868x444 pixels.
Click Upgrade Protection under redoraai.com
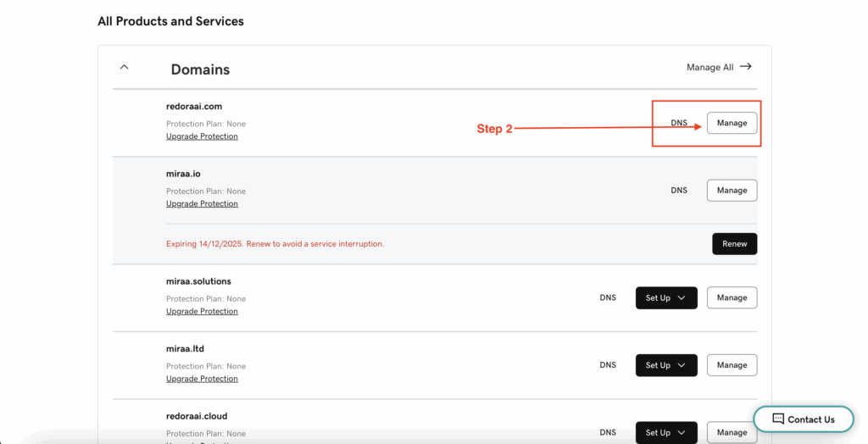[202, 136]
